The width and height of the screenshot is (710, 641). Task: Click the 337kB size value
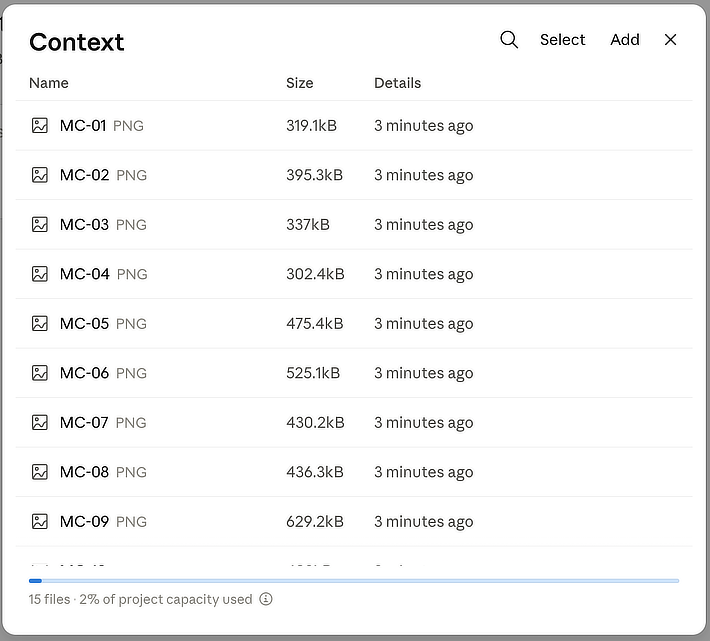pos(308,224)
